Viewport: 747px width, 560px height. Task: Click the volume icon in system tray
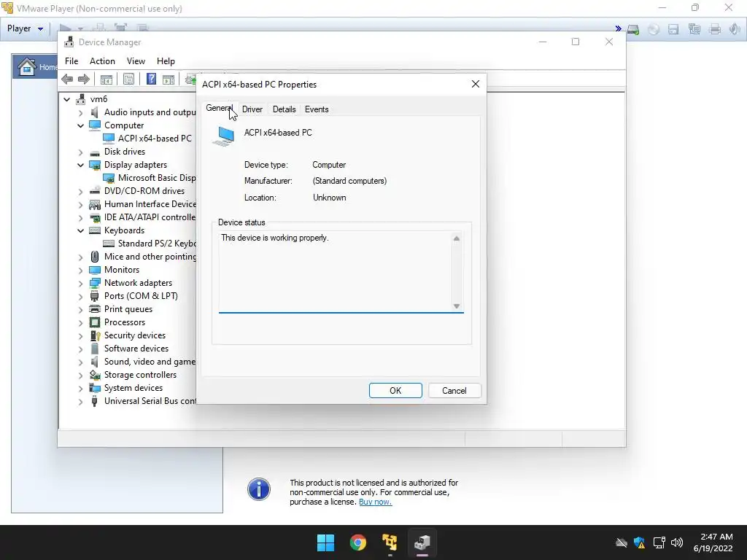(x=677, y=542)
